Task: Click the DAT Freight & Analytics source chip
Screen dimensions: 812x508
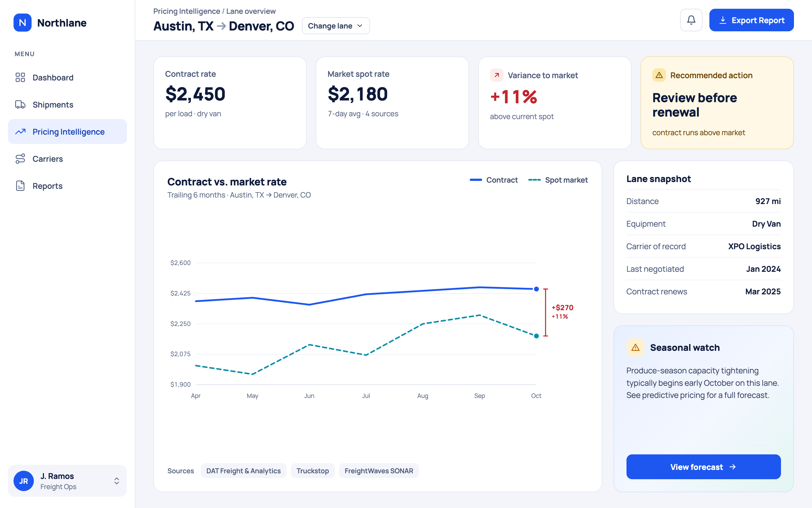Action: 243,471
